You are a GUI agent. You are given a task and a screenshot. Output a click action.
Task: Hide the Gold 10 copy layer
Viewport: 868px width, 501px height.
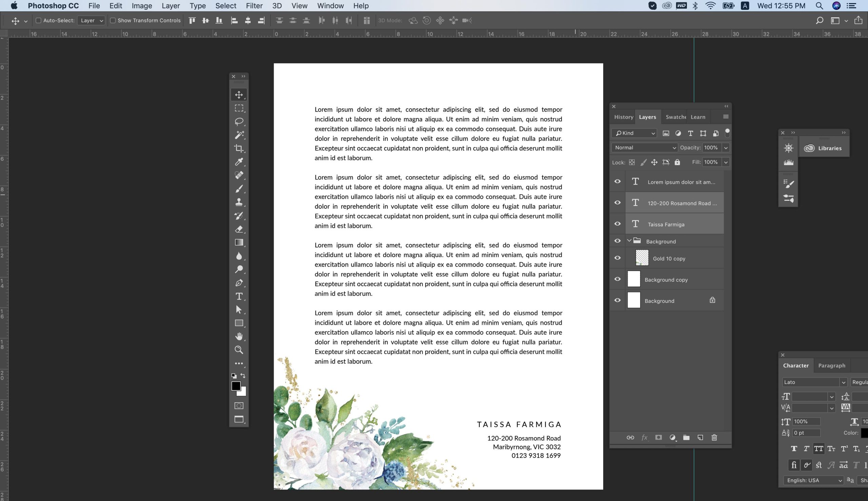tap(617, 258)
